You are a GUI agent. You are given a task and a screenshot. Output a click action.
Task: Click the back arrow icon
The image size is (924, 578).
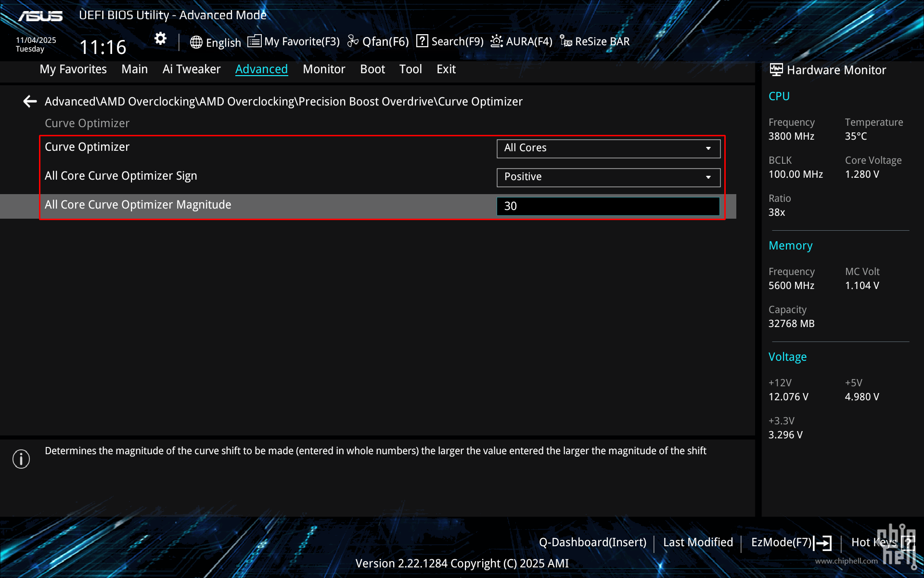tap(30, 102)
